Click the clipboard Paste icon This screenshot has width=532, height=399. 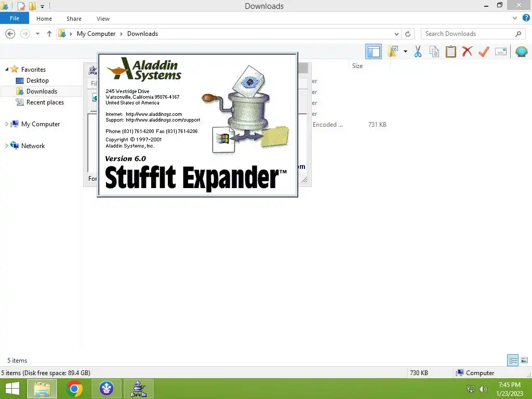(450, 51)
